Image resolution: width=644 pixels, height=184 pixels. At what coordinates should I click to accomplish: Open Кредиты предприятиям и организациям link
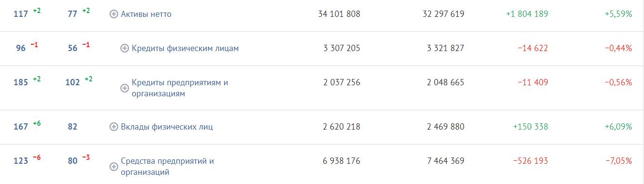coord(180,88)
